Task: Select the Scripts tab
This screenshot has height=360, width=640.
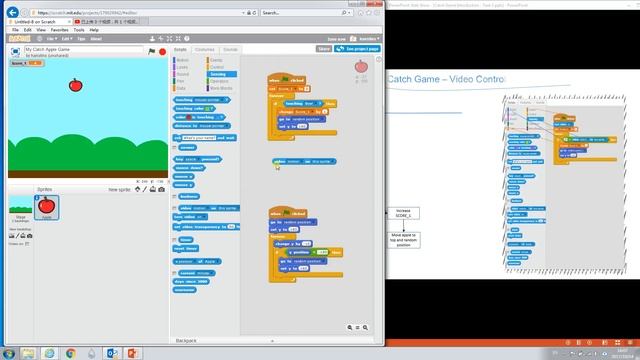Action: tap(180, 49)
